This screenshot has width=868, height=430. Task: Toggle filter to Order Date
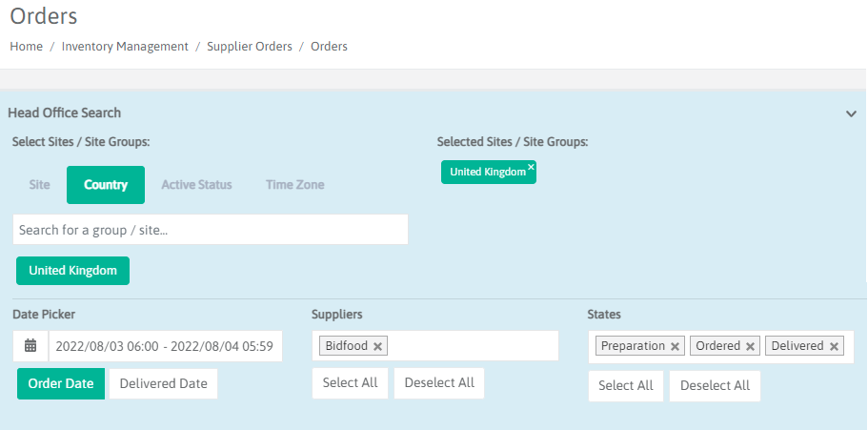coord(61,383)
